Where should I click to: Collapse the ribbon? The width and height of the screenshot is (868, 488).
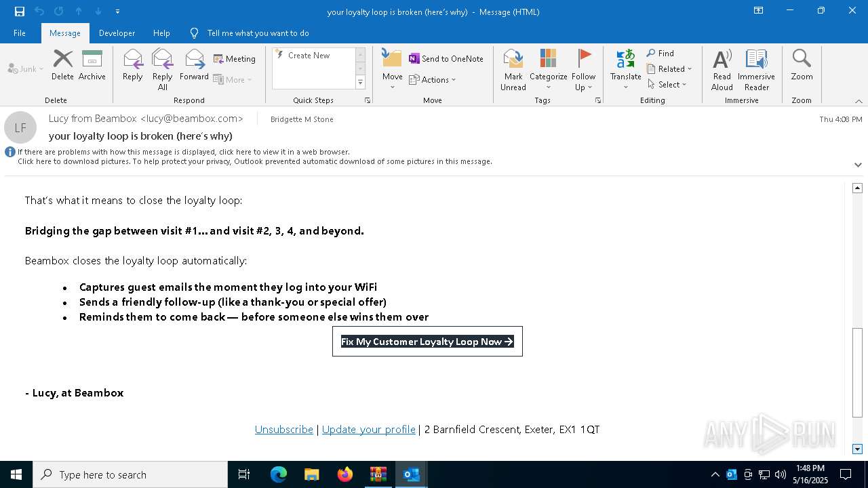point(859,101)
